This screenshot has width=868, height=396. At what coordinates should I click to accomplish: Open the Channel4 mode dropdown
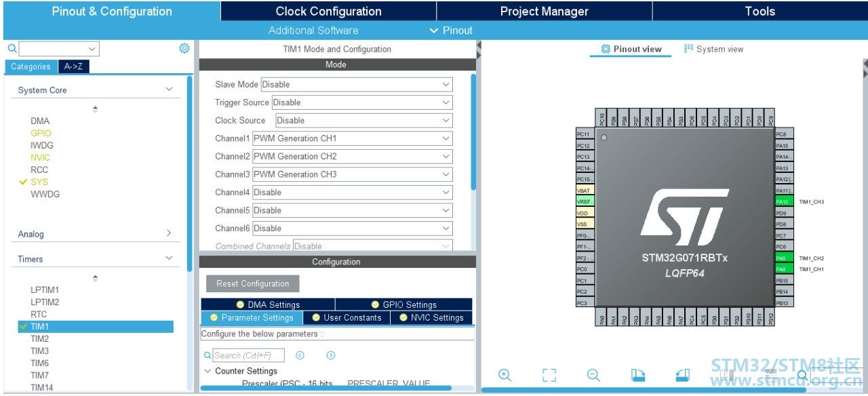(352, 193)
